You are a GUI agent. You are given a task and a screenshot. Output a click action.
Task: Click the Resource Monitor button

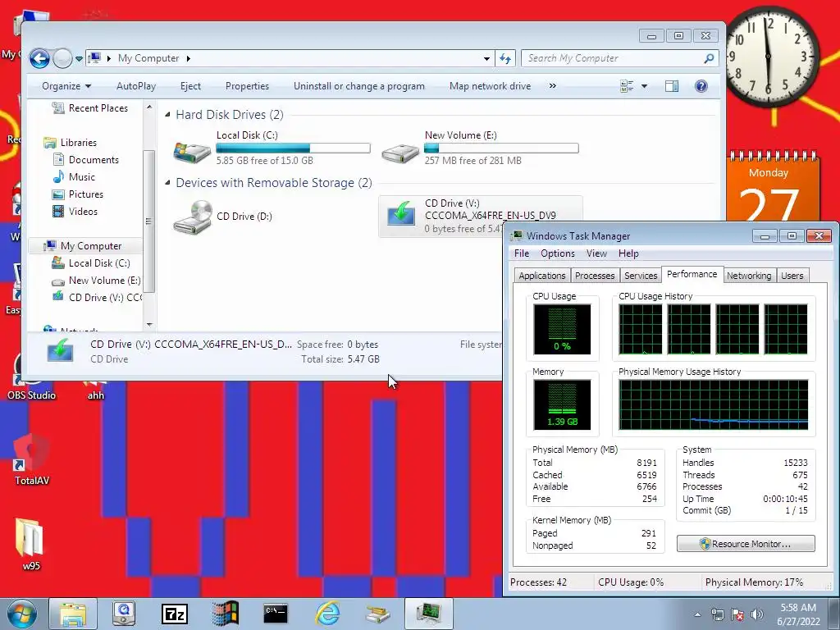[x=746, y=544]
